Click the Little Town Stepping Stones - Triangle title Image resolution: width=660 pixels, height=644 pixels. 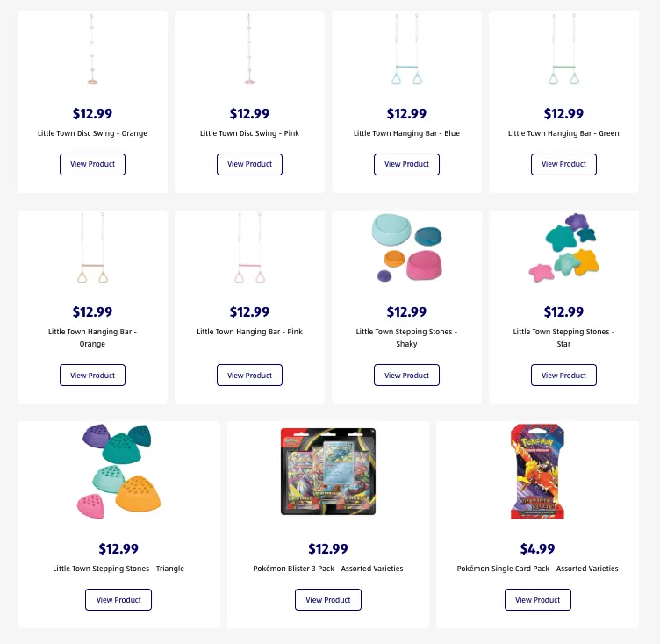[x=118, y=569]
